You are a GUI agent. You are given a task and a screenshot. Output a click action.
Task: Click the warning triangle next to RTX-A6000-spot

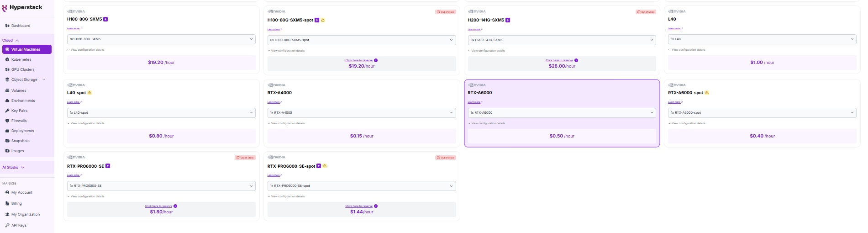[x=707, y=93]
